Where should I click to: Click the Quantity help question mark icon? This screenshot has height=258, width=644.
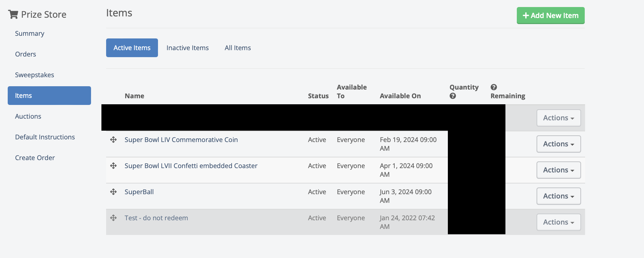(x=453, y=96)
